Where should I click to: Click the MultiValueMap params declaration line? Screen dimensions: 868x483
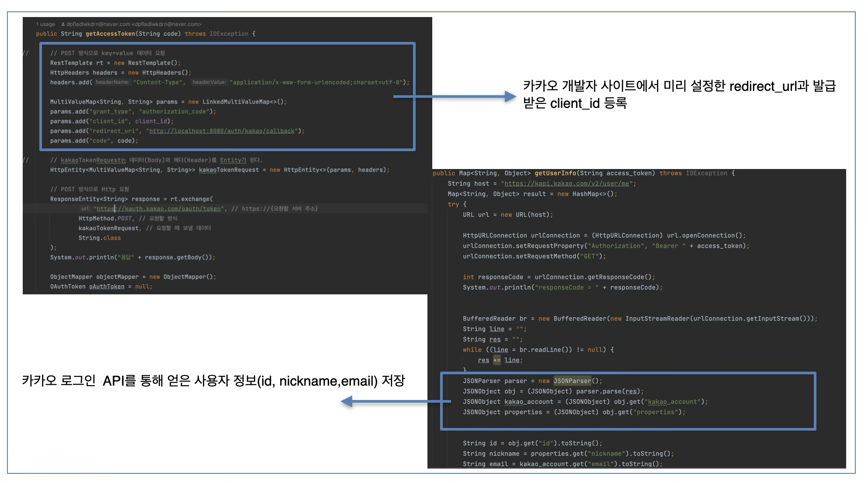tap(168, 102)
